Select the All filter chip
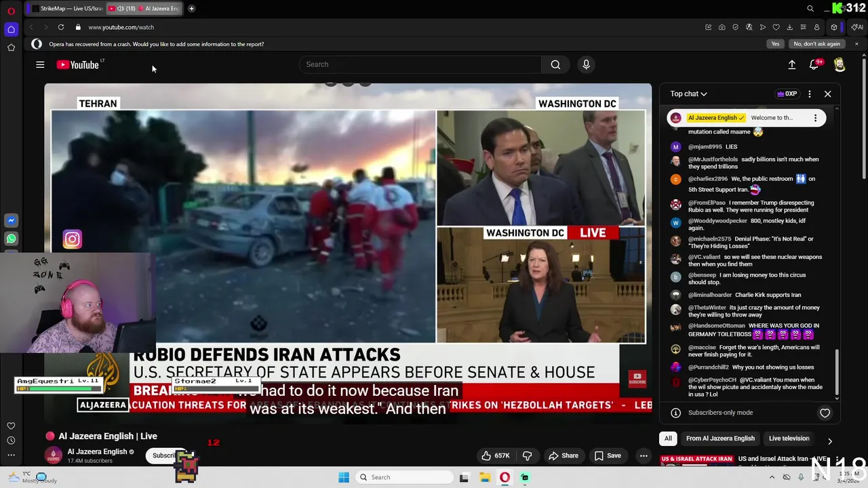The image size is (868, 488). click(668, 439)
